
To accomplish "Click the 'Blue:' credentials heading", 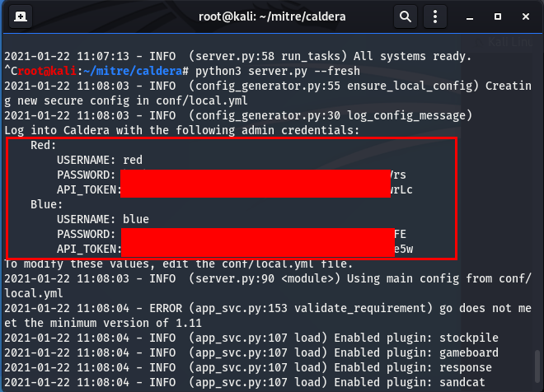I will point(46,204).
